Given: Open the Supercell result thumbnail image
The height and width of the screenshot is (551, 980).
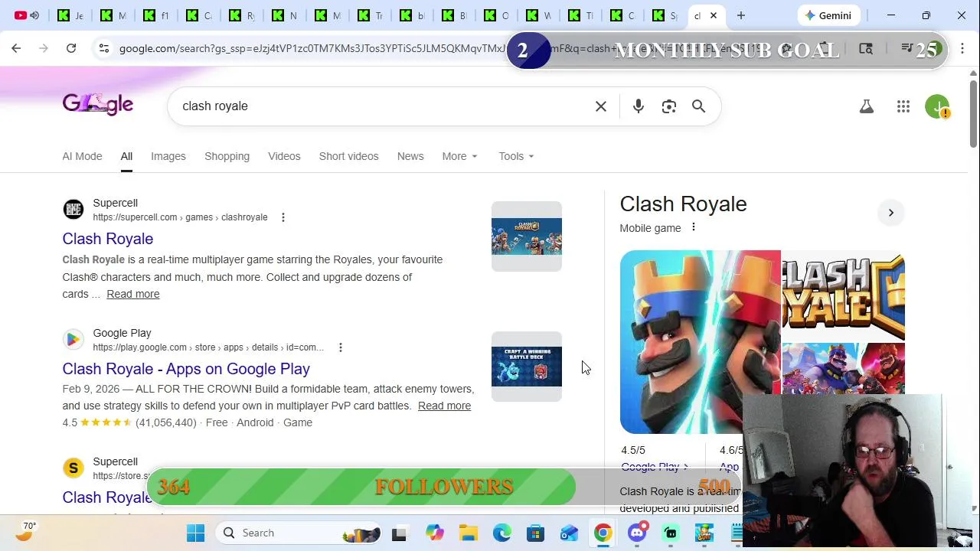Looking at the screenshot, I should click(527, 236).
